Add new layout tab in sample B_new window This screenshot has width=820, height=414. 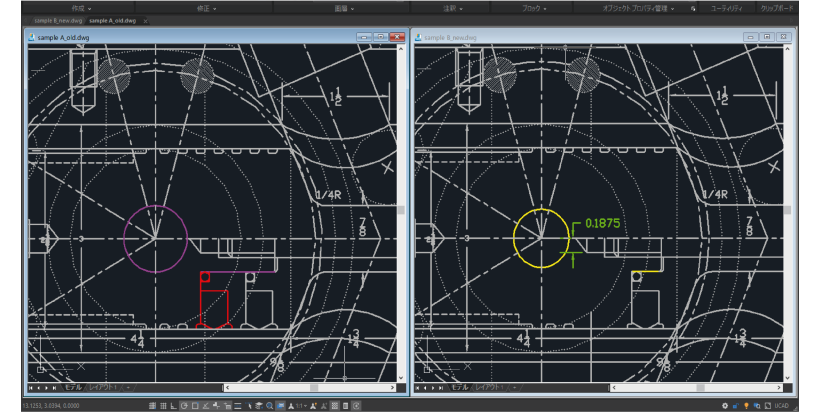[x=515, y=387]
